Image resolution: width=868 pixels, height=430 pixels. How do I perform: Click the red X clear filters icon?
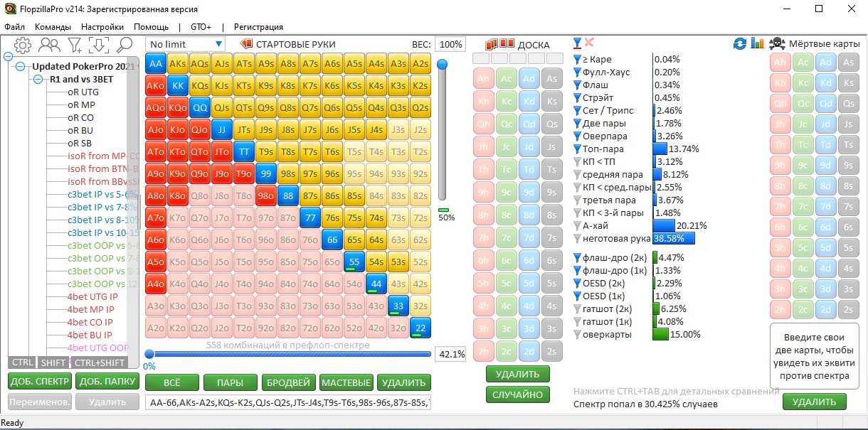pyautogui.click(x=589, y=43)
